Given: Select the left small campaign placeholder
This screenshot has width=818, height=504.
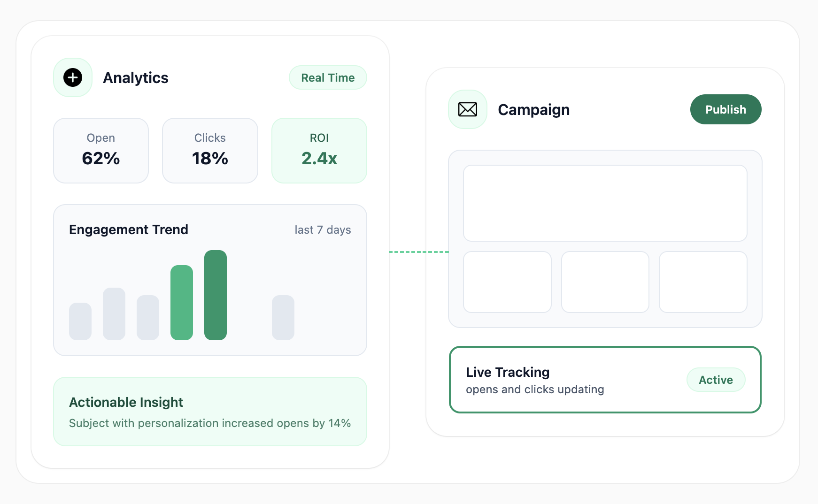Looking at the screenshot, I should pyautogui.click(x=507, y=282).
